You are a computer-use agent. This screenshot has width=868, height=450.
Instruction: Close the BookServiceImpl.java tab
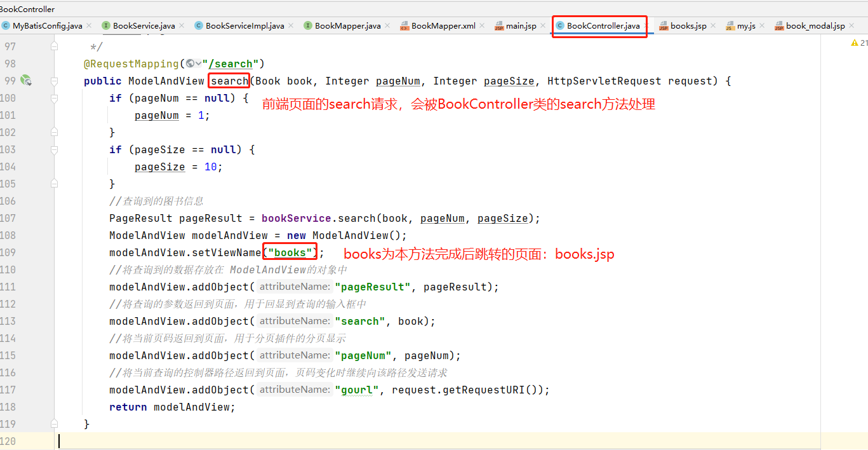(x=291, y=26)
